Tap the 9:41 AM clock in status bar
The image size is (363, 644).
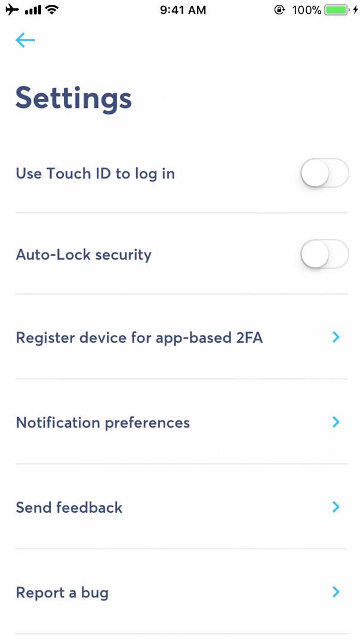click(x=183, y=10)
